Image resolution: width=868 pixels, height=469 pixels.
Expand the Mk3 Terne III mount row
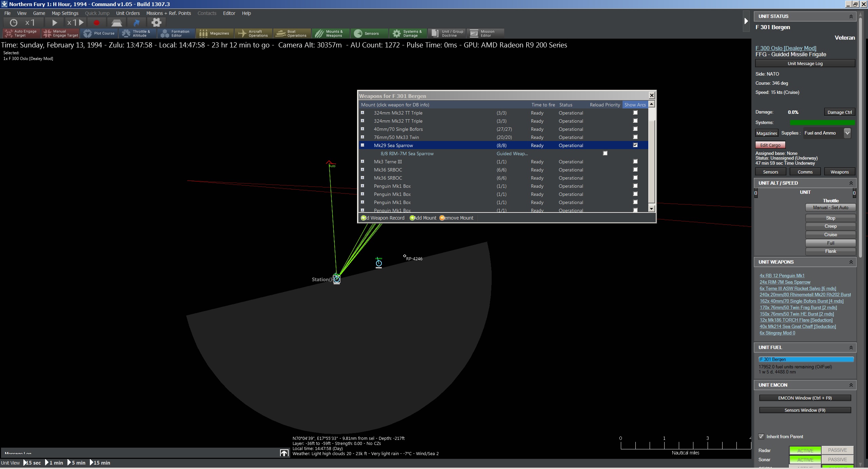tap(362, 161)
